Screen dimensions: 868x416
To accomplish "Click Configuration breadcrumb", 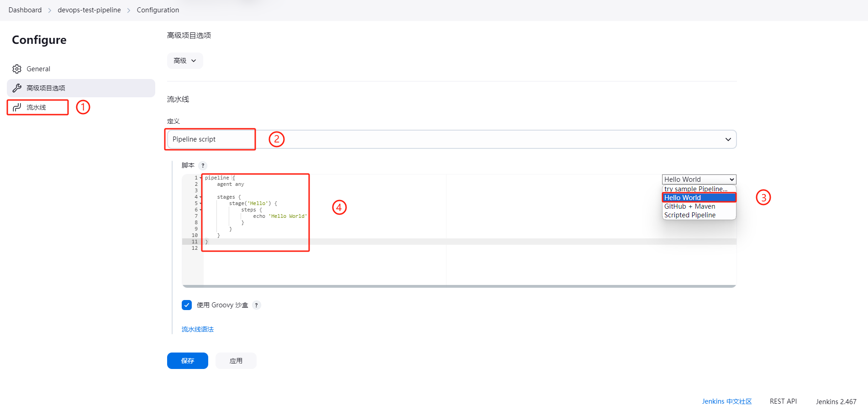I will coord(158,10).
